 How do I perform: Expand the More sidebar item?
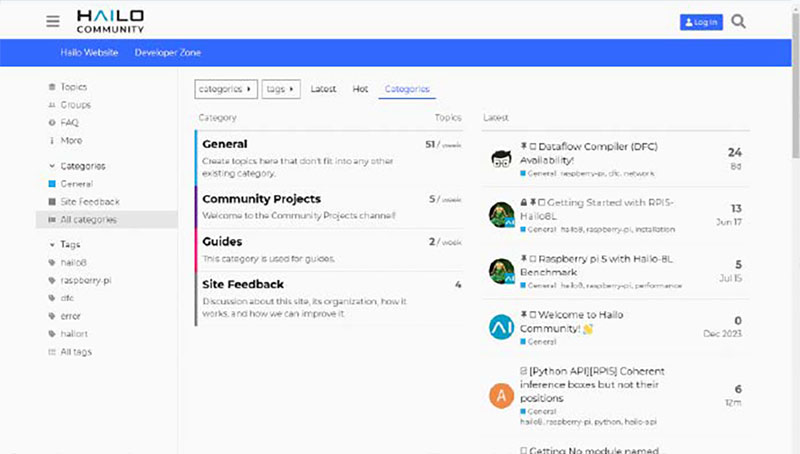pos(71,140)
